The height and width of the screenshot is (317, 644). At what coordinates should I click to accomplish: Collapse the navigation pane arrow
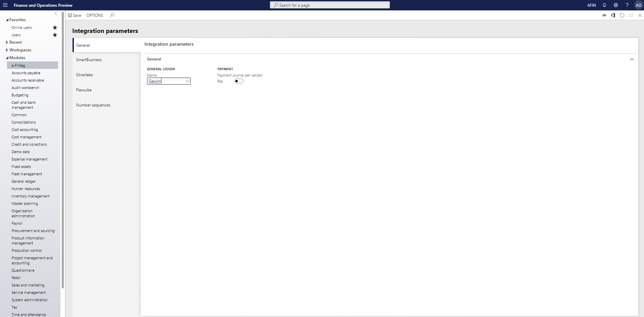click(56, 14)
